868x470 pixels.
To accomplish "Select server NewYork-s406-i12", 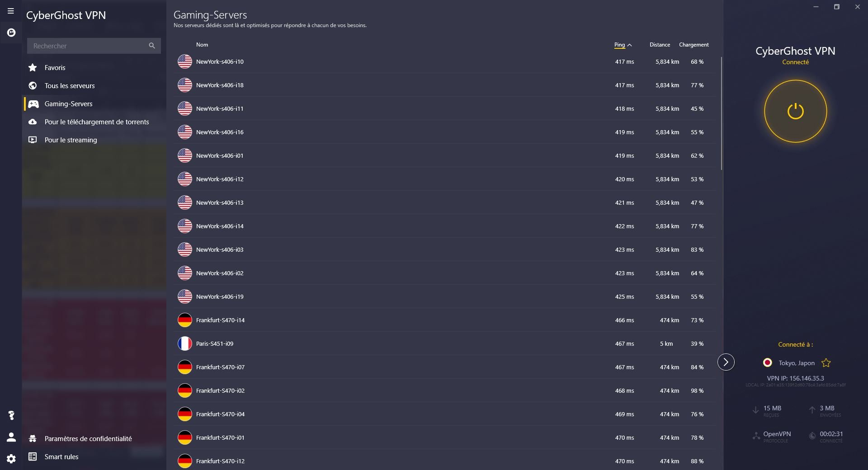I will (x=444, y=179).
